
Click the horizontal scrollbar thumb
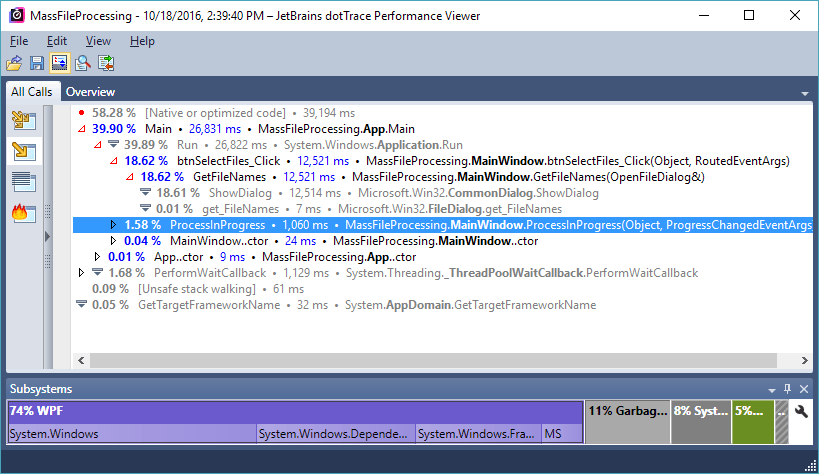(434, 360)
